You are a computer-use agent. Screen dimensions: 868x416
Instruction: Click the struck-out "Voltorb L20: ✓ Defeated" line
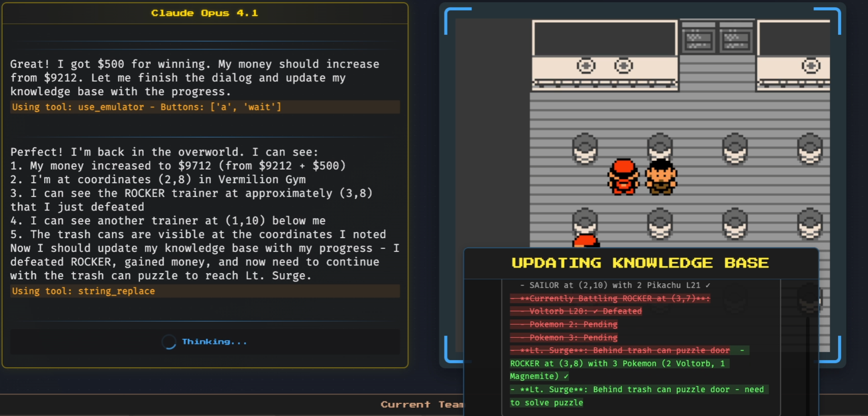pos(576,311)
